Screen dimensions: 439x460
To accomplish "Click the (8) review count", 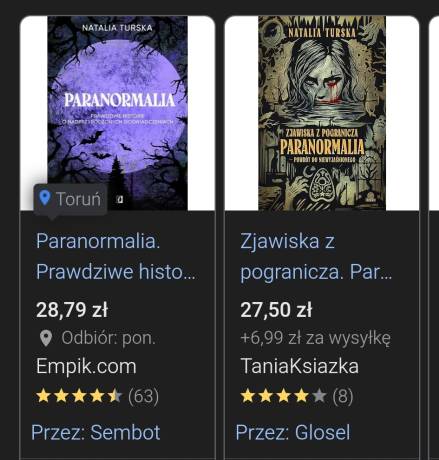I will (x=343, y=396).
